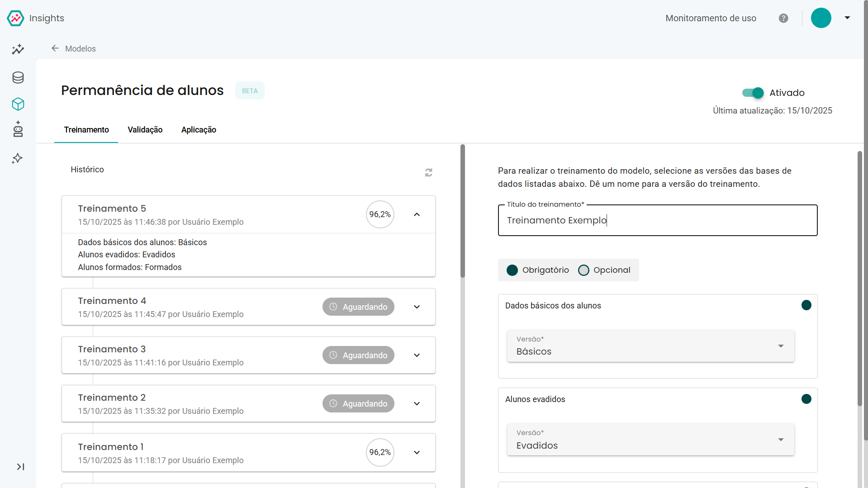The height and width of the screenshot is (488, 868).
Task: Click the required dot on Alunos evadidos
Action: coord(806,399)
